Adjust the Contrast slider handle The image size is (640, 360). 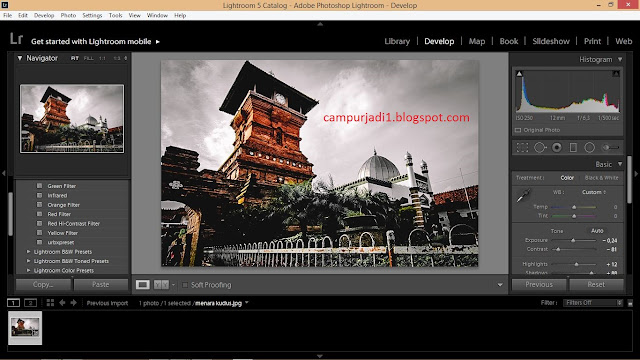tap(558, 249)
